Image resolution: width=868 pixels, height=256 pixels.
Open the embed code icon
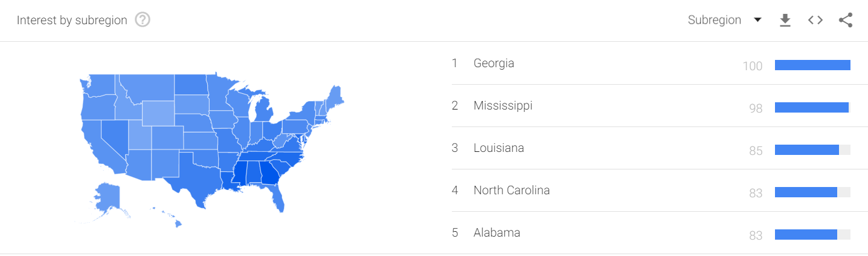(x=815, y=20)
